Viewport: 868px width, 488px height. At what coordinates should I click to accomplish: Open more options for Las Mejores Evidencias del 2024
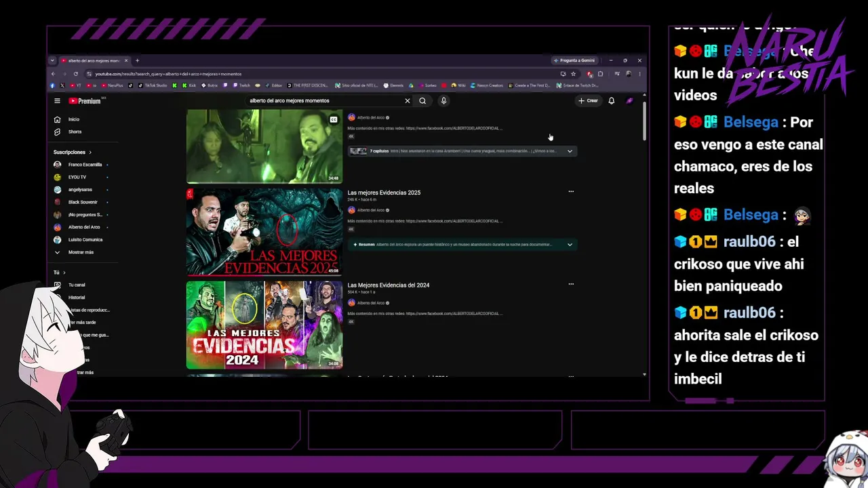(x=571, y=285)
